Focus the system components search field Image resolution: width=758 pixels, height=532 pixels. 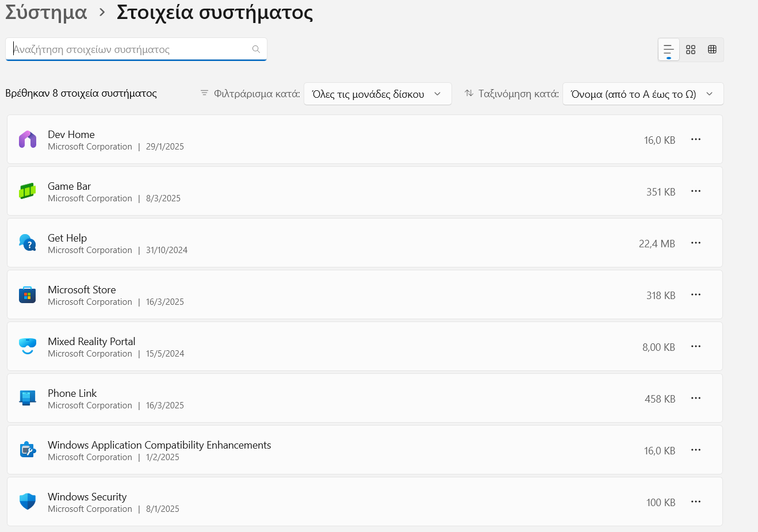[136, 49]
